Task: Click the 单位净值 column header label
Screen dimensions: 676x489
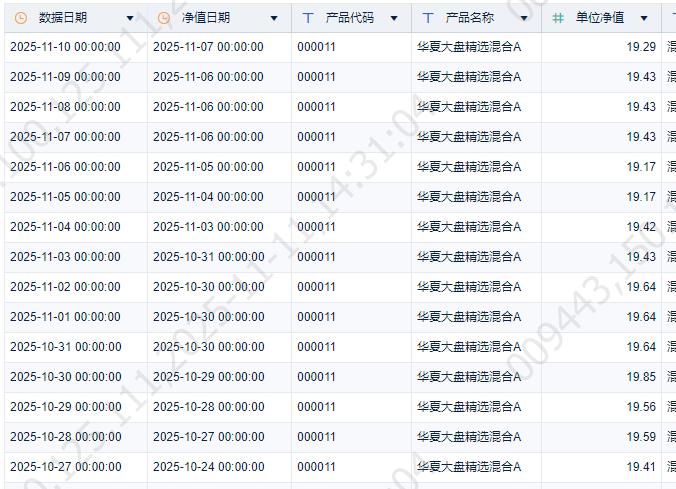Action: (600, 18)
